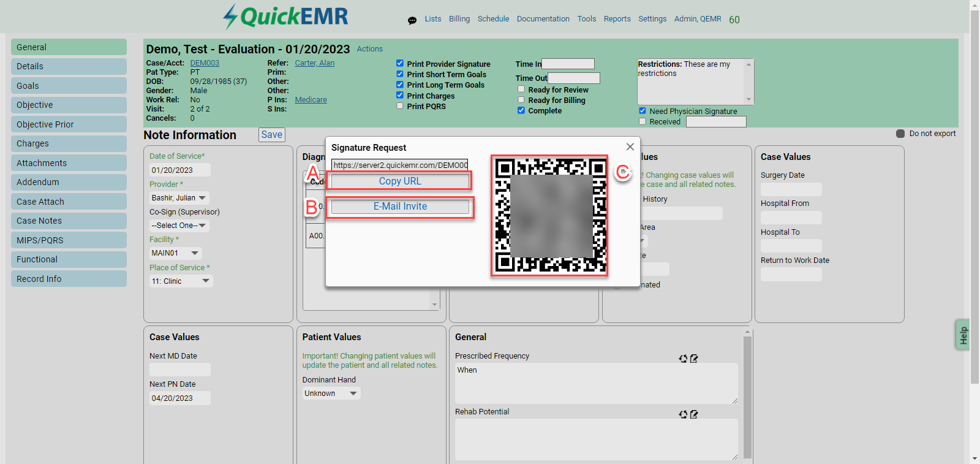Open the Billing menu

459,19
